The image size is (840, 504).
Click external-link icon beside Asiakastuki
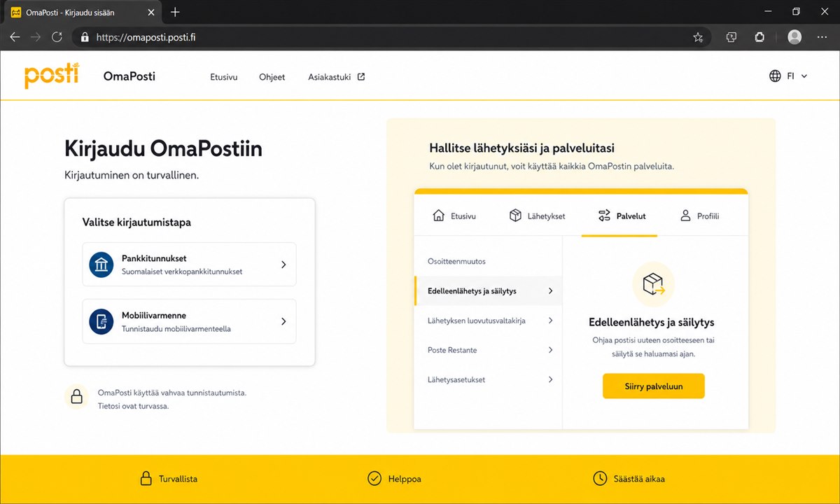[x=361, y=77]
